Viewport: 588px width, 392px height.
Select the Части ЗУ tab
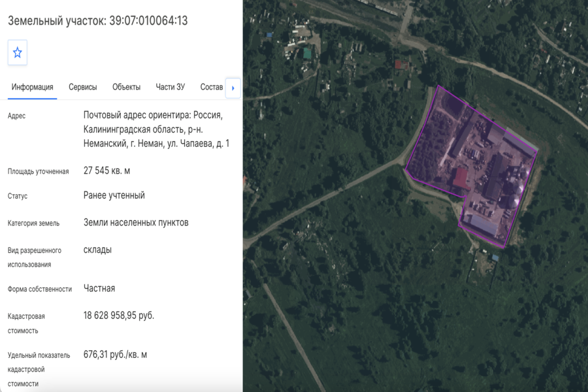(171, 87)
